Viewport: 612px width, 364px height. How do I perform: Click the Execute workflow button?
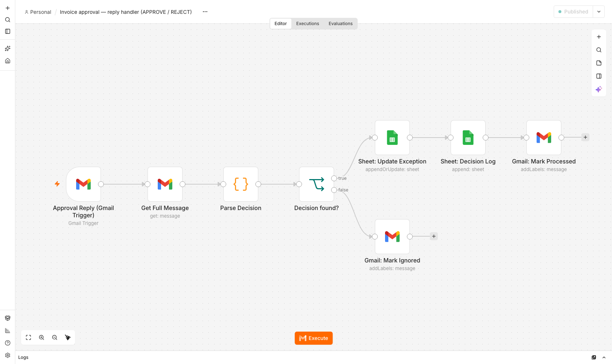click(314, 338)
